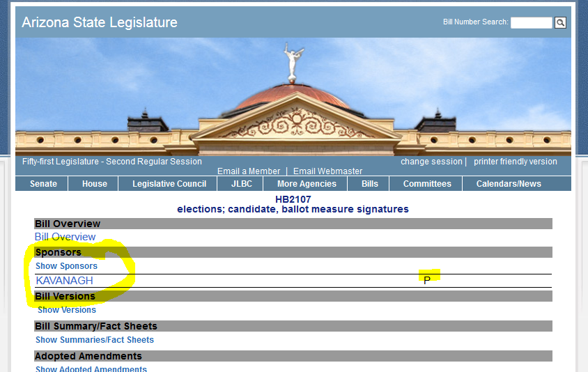This screenshot has height=372, width=588.
Task: Open the Committees menu
Action: click(x=427, y=184)
